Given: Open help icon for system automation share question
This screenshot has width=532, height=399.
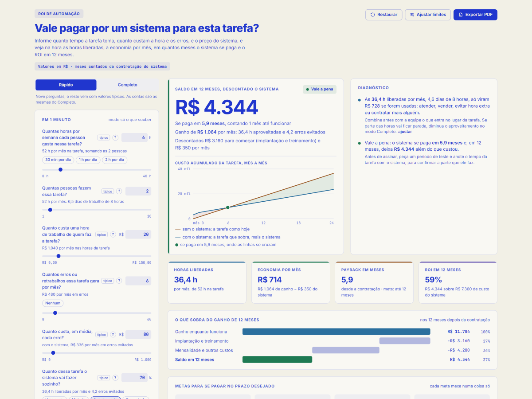Looking at the screenshot, I should (x=115, y=378).
